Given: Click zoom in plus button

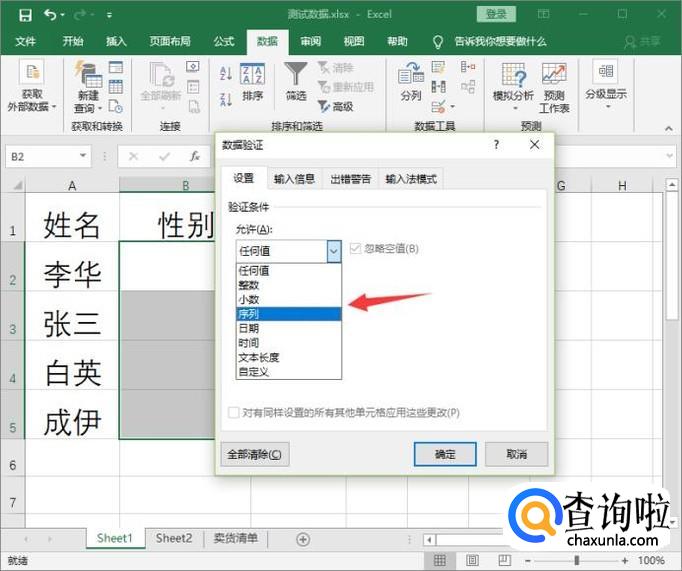Looking at the screenshot, I should (x=625, y=560).
